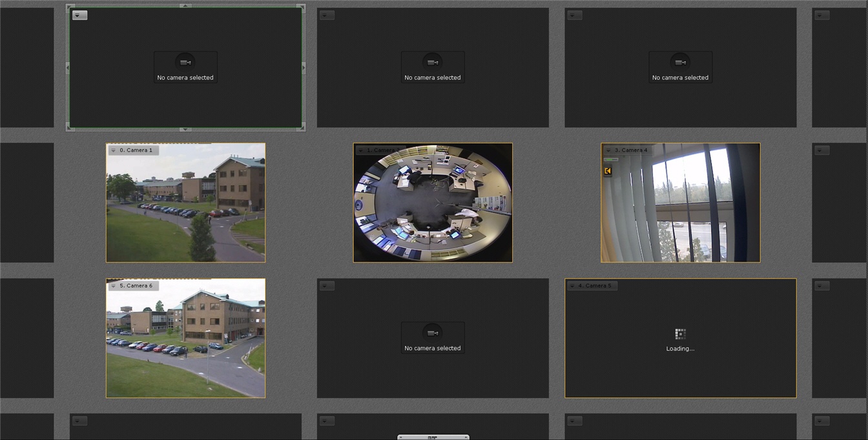Select the Camera 1 outdoor parking video feed
Screen dimensions: 868x440
pos(185,207)
